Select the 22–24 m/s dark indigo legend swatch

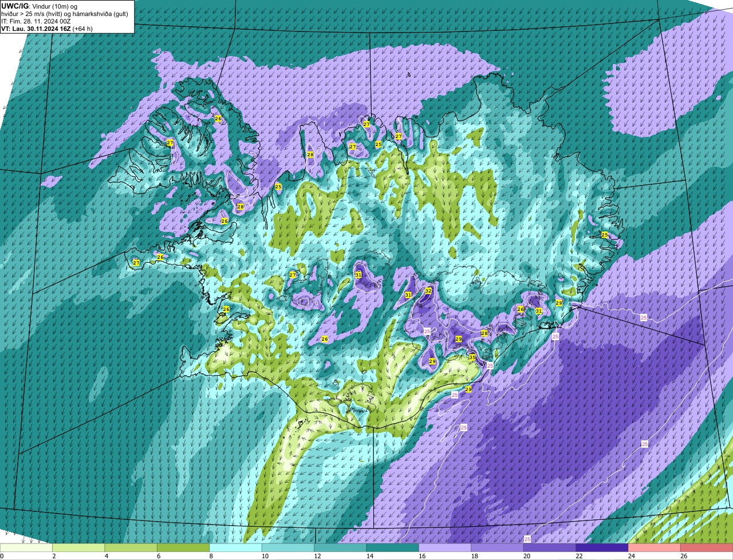click(602, 548)
